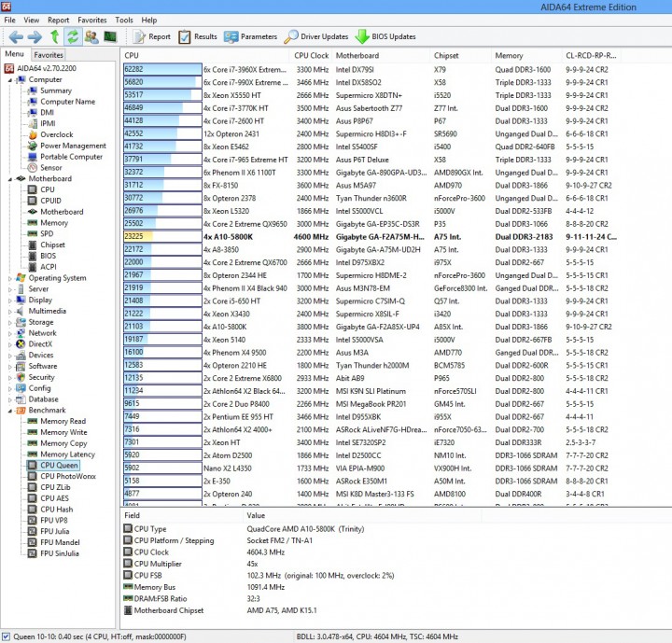Viewport: 672px width, 643px height.
Task: Click the Database tree icon
Action: point(21,399)
